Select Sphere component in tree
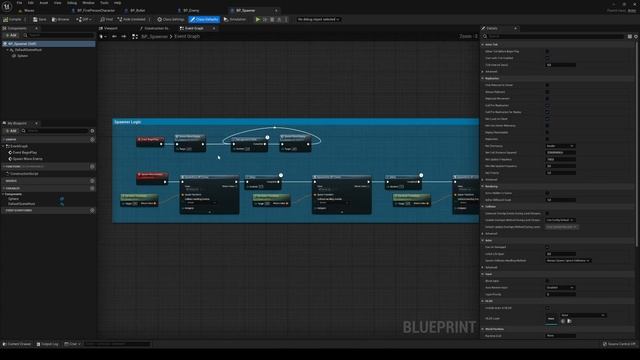The height and width of the screenshot is (360, 640). [22, 56]
